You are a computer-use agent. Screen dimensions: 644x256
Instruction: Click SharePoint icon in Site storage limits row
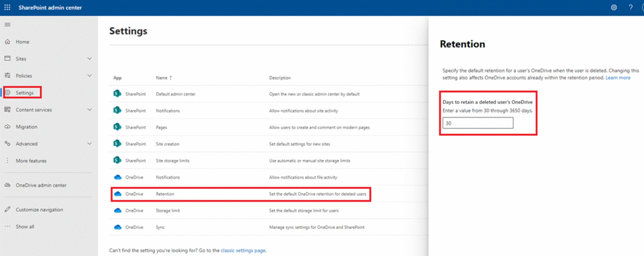(x=117, y=161)
